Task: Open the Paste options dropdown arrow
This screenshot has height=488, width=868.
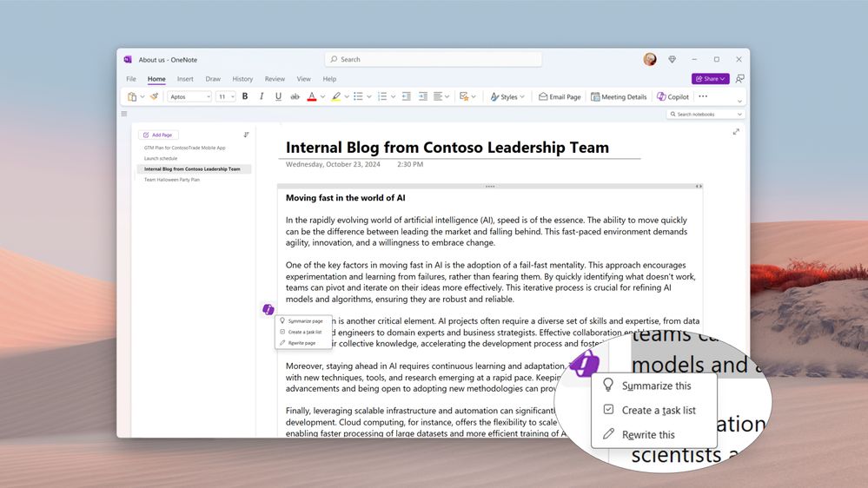Action: coord(142,97)
